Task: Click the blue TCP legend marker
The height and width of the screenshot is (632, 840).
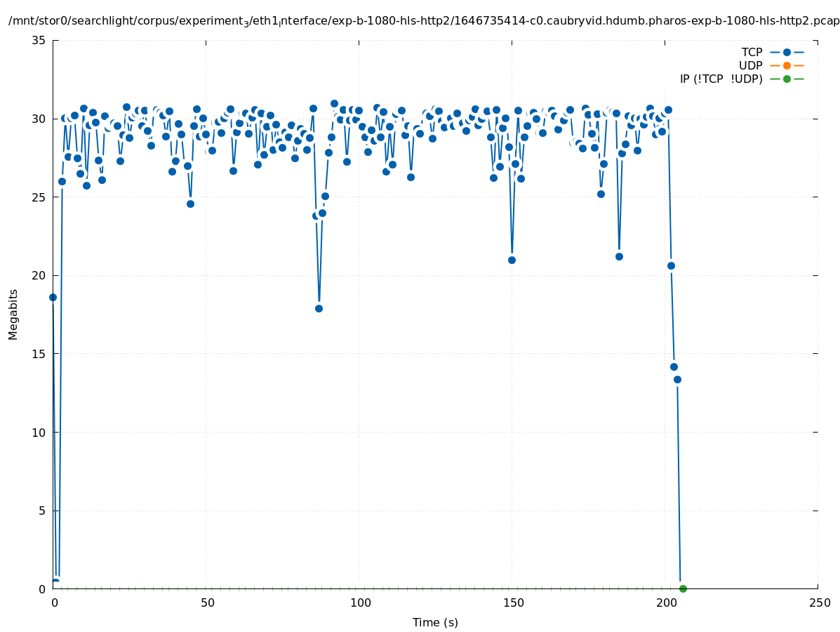Action: point(787,52)
